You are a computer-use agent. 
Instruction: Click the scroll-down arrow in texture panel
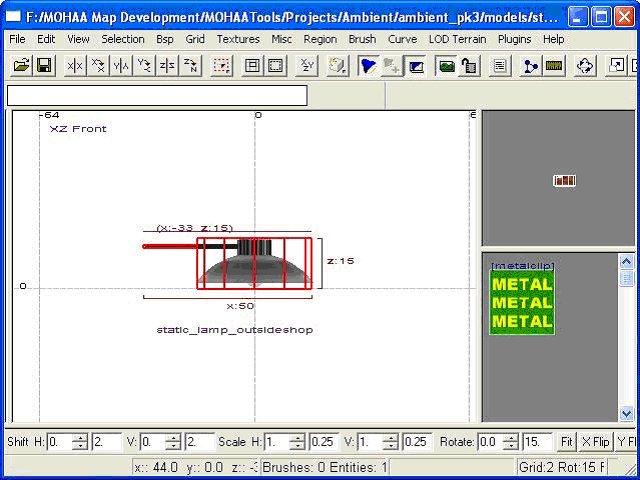pos(627,413)
